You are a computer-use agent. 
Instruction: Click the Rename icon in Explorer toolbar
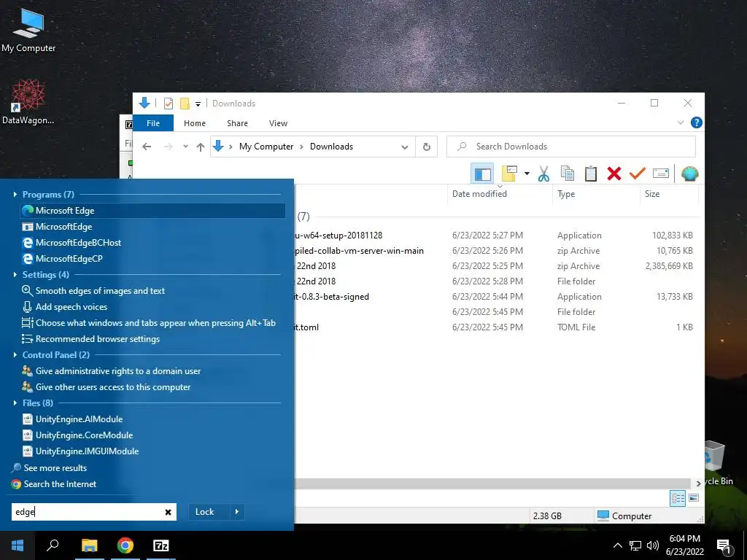pos(661,174)
